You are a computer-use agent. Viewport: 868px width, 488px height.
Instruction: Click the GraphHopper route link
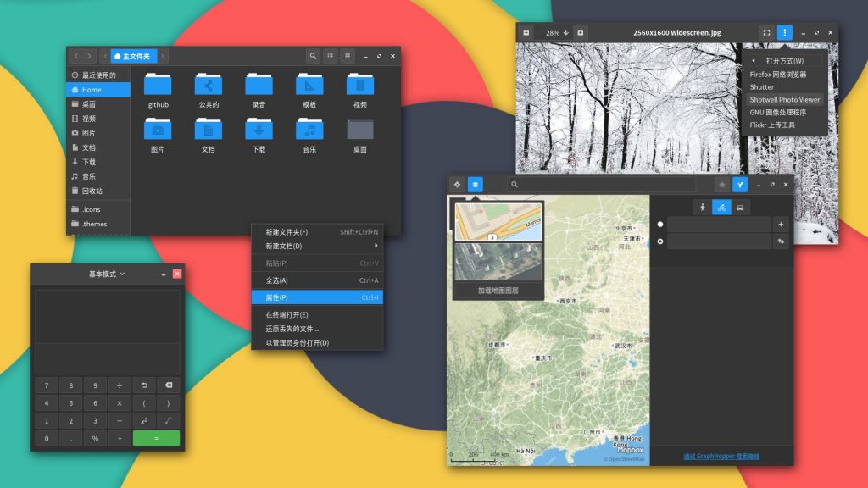pos(721,454)
